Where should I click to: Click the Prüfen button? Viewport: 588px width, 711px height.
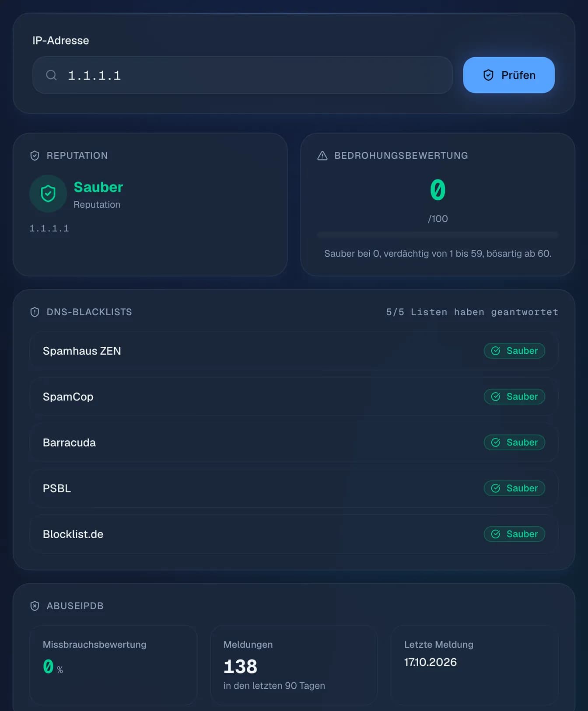pos(509,75)
